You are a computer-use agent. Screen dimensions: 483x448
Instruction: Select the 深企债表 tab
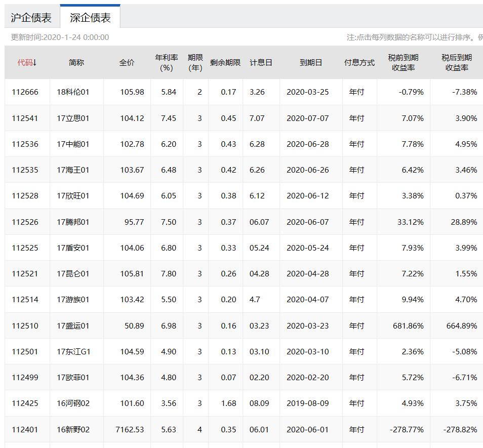coord(89,16)
